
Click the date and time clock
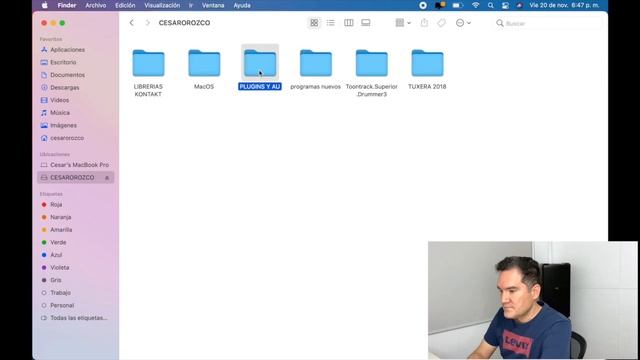564,5
